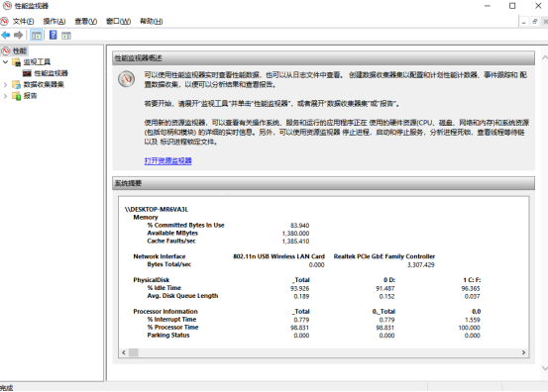Click the Back arrow toolbar icon
The image size is (548, 392).
[x=6, y=36]
